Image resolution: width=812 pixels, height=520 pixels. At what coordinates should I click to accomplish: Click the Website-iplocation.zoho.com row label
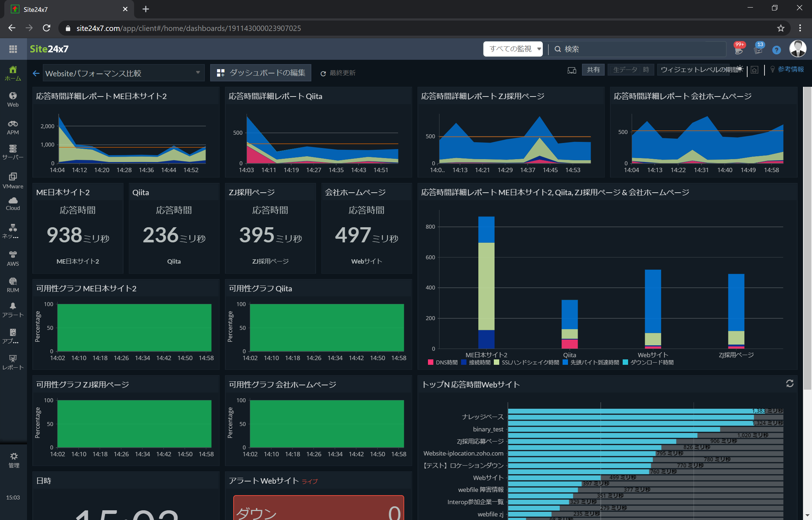point(463,453)
